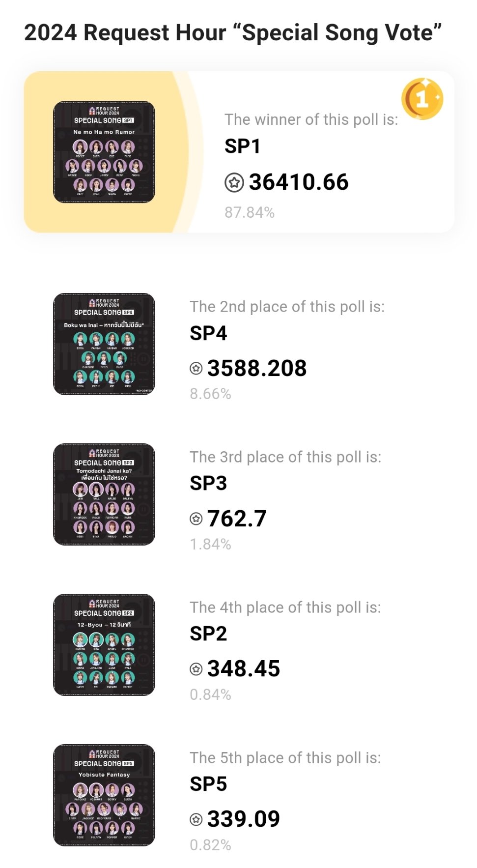Open the SP3 Tomodachi Janai ka thumbnail

click(104, 494)
